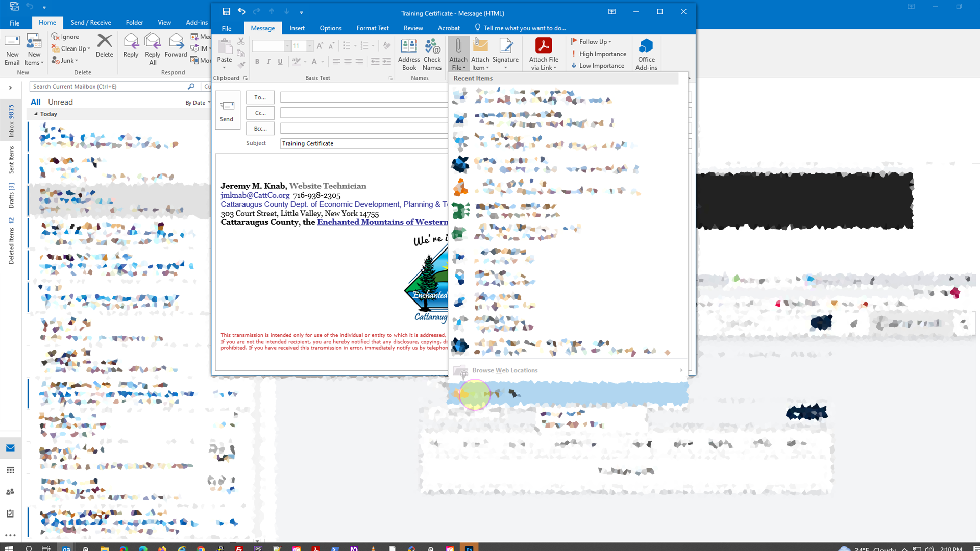980x551 pixels.
Task: Open the font size dropdown
Action: 310,45
